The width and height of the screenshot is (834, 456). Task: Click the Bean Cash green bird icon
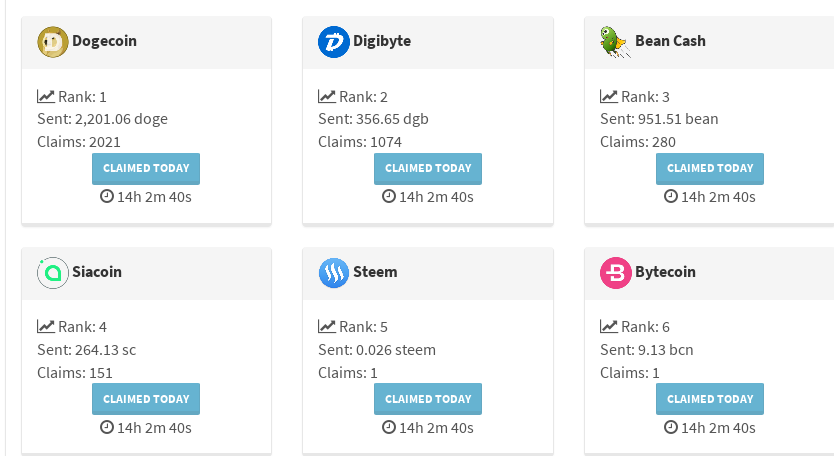[x=613, y=42]
